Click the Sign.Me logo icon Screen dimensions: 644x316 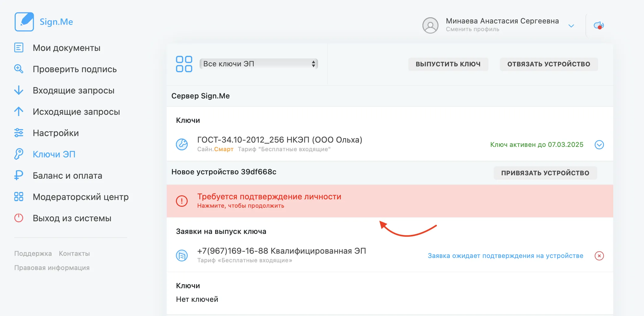[x=24, y=22]
